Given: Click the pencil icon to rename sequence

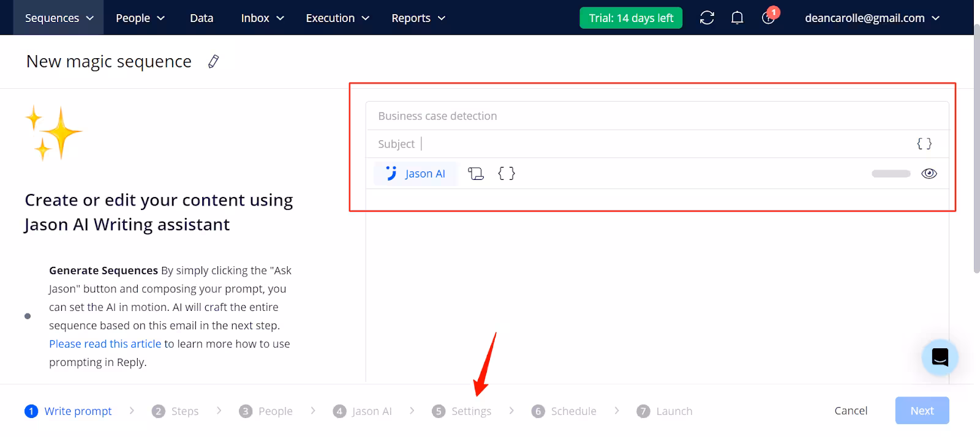Looking at the screenshot, I should 213,62.
